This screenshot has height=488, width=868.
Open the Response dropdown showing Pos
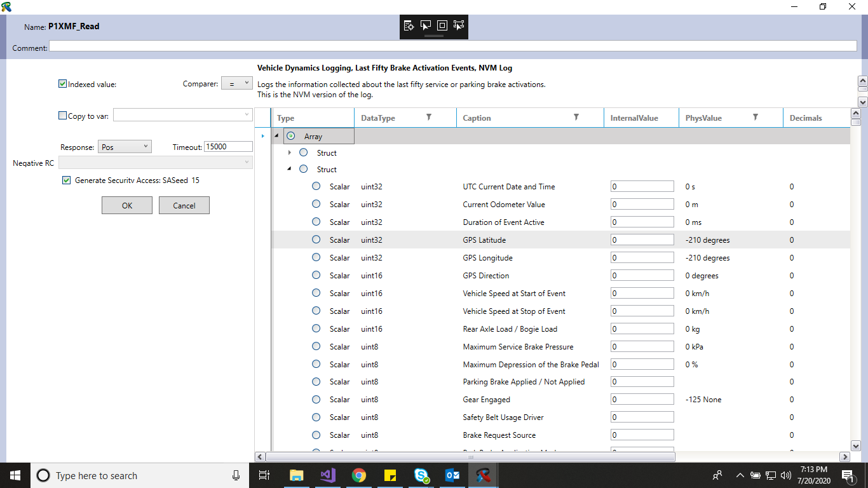click(125, 147)
